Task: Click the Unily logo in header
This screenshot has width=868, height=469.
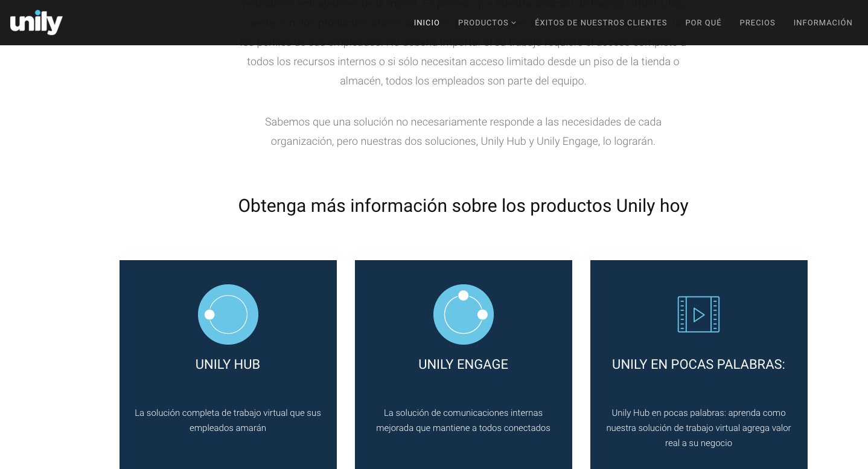Action: click(36, 22)
